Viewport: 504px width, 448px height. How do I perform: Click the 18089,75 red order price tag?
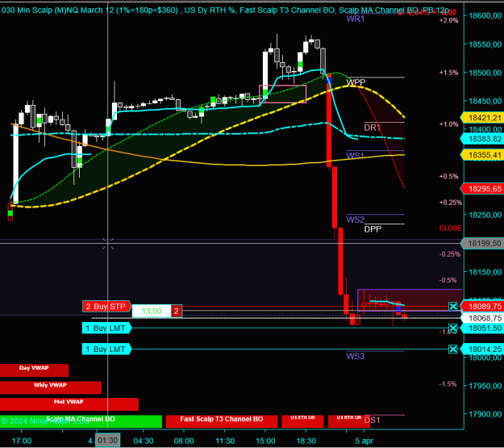pos(482,307)
